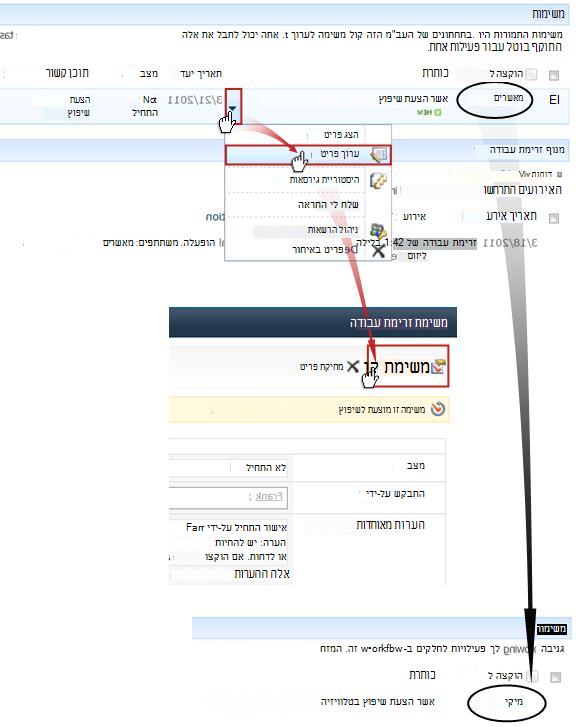Screen dimensions: 576x727
Task: Click the type column icon heading the מאשרים task list
Action: click(554, 75)
